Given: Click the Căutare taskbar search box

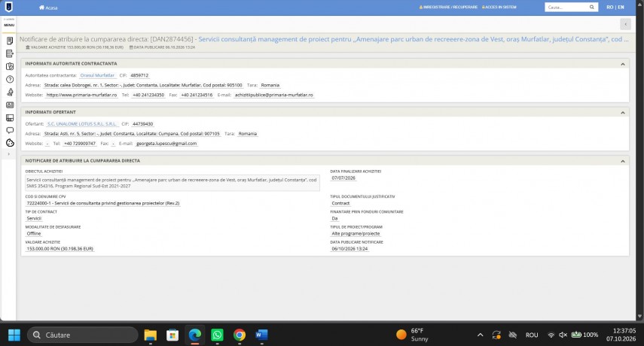Looking at the screenshot, I should (x=83, y=335).
